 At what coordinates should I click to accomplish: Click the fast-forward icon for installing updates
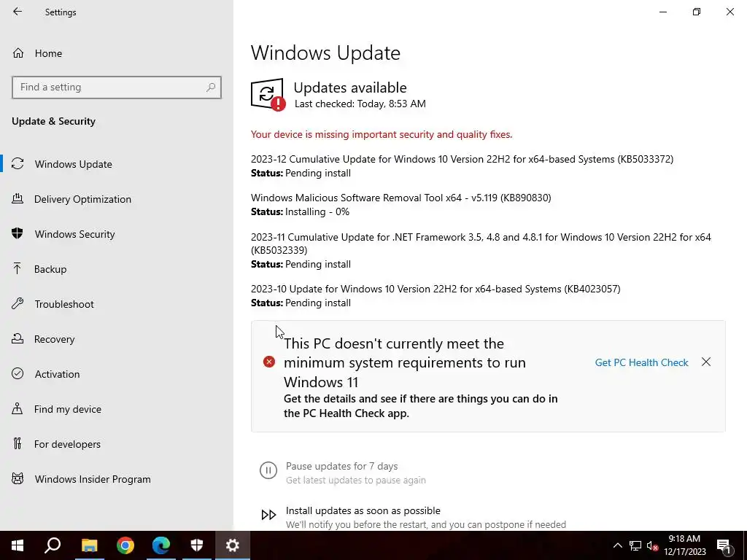(x=268, y=515)
